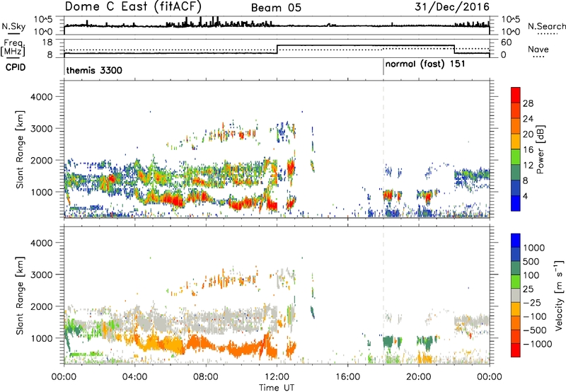Select the "normal (fast) 151" CPID entry
566x392 pixels.
click(x=425, y=64)
